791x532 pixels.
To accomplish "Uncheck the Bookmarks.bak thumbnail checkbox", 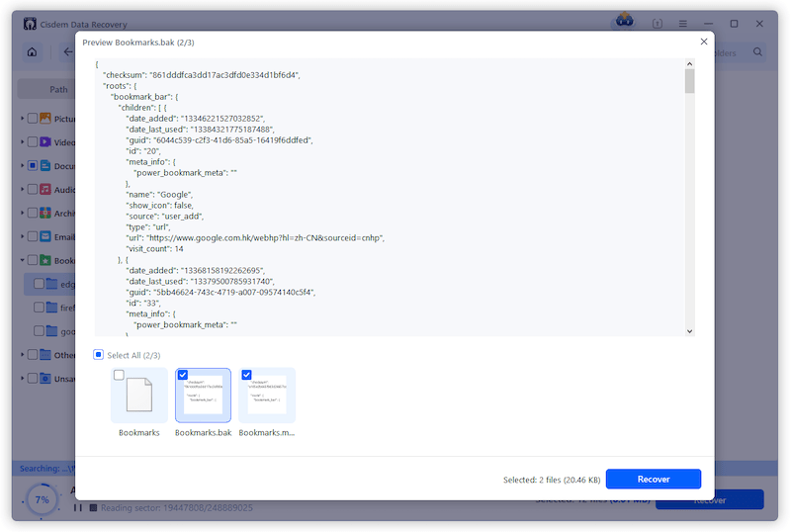I will tap(183, 375).
